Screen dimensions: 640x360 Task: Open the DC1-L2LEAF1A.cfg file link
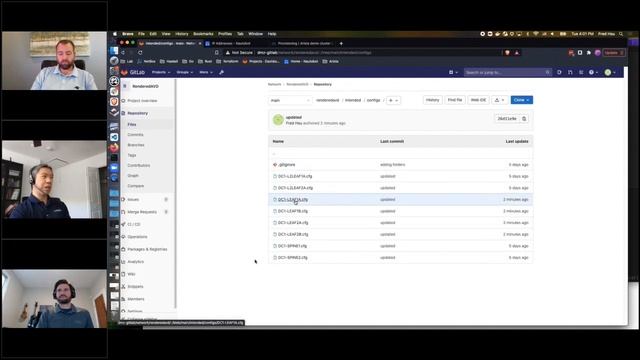click(295, 176)
